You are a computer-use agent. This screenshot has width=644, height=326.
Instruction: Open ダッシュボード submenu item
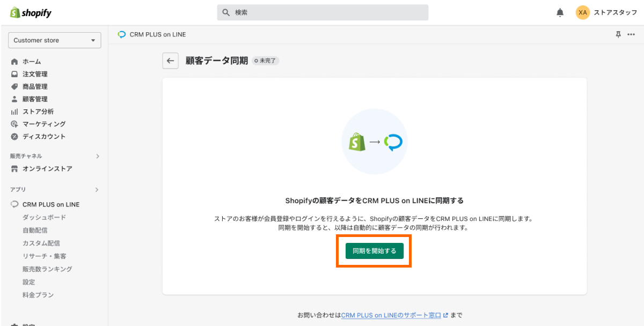point(45,217)
